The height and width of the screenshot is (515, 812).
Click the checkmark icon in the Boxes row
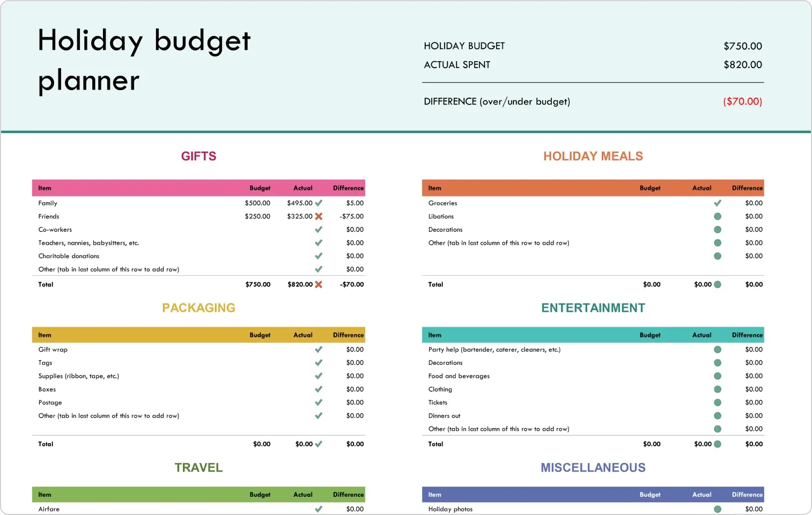click(319, 389)
